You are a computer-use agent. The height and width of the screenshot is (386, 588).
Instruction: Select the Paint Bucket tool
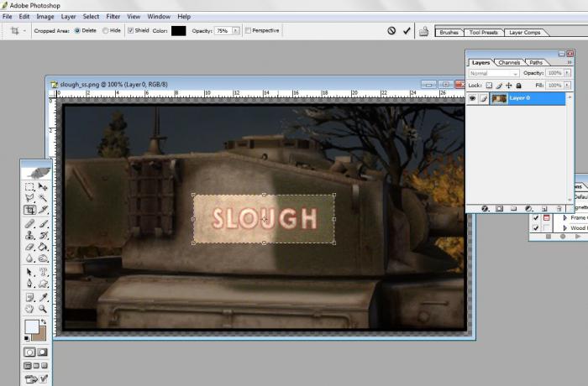(x=43, y=247)
